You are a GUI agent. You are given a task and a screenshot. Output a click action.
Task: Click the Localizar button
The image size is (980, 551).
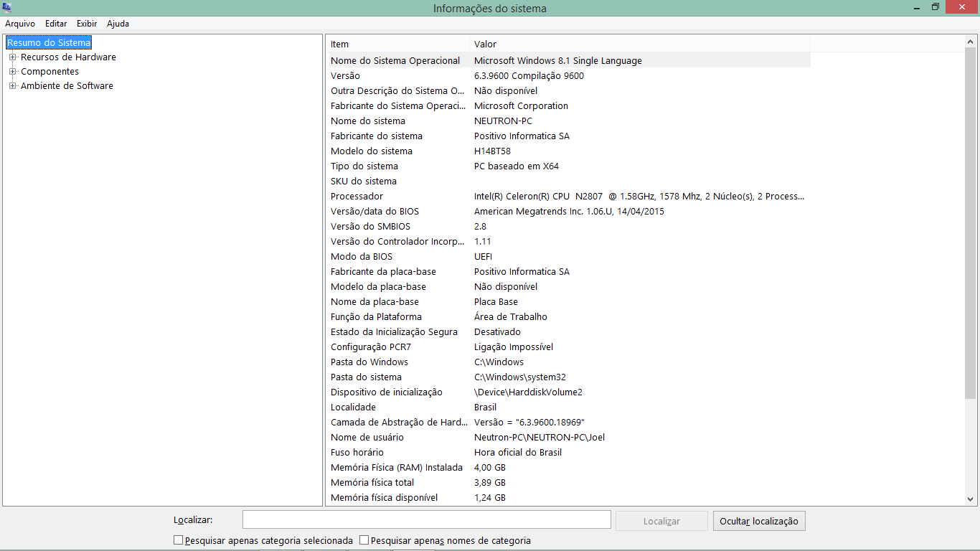click(x=661, y=521)
